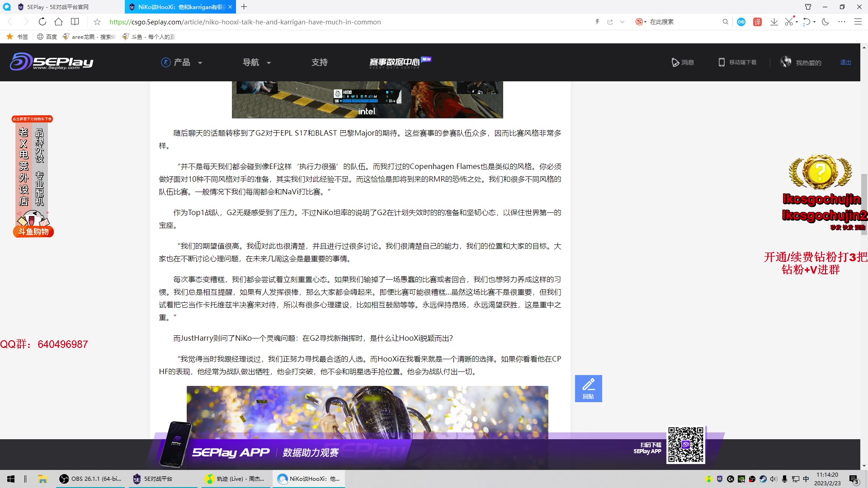Image resolution: width=868 pixels, height=488 pixels.
Task: Open the 百度 bookmark
Action: pyautogui.click(x=47, y=37)
